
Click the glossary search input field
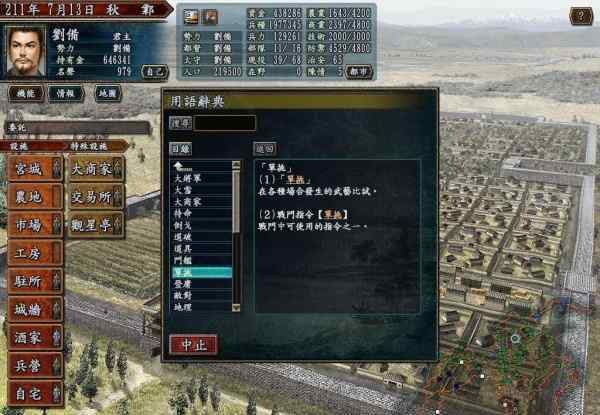(x=224, y=124)
